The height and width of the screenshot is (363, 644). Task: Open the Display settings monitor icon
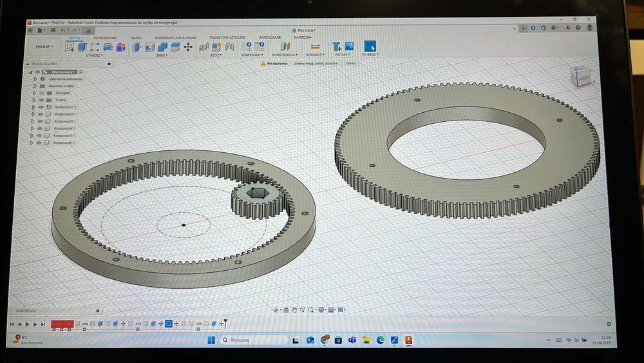coord(321,310)
